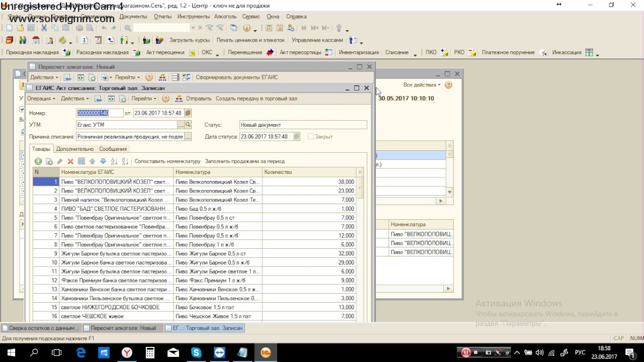Click Печать ценников и этикеток button
The image size is (644, 362).
pyautogui.click(x=251, y=40)
